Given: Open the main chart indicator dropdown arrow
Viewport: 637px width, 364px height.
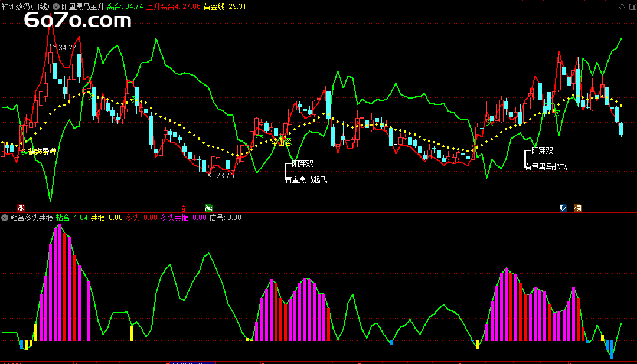Looking at the screenshot, I should click(x=56, y=6).
